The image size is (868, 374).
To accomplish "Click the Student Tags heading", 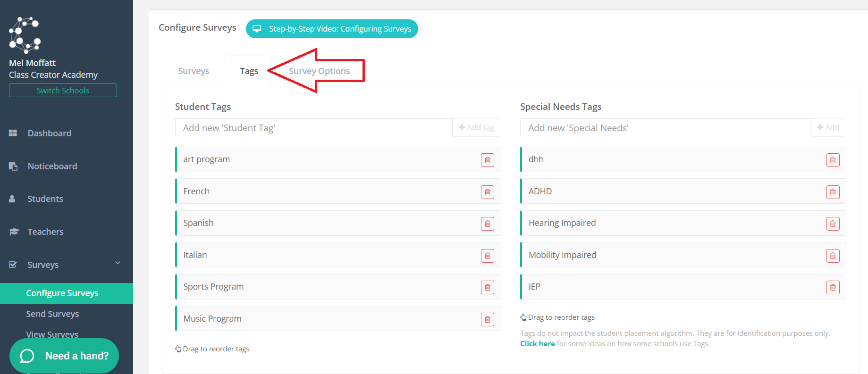I will [x=203, y=107].
